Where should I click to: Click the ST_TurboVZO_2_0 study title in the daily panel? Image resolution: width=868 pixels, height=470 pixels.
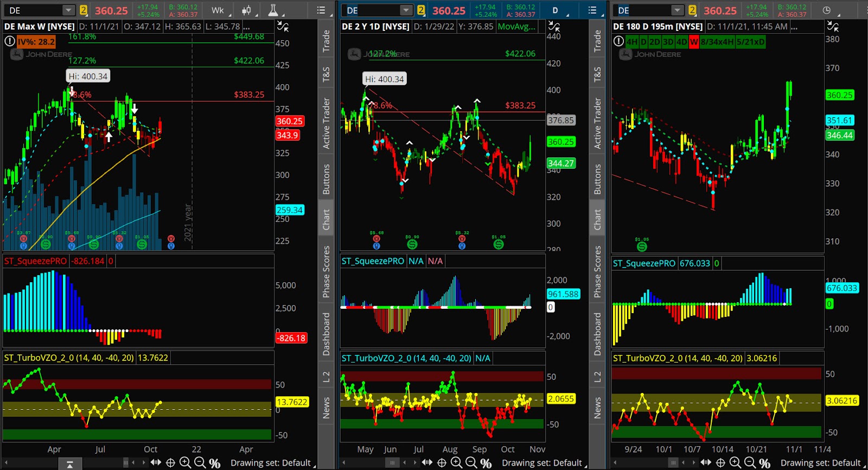click(406, 358)
